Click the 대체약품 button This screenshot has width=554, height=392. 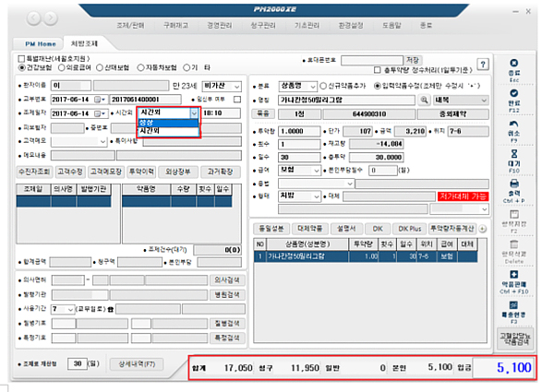(x=310, y=229)
